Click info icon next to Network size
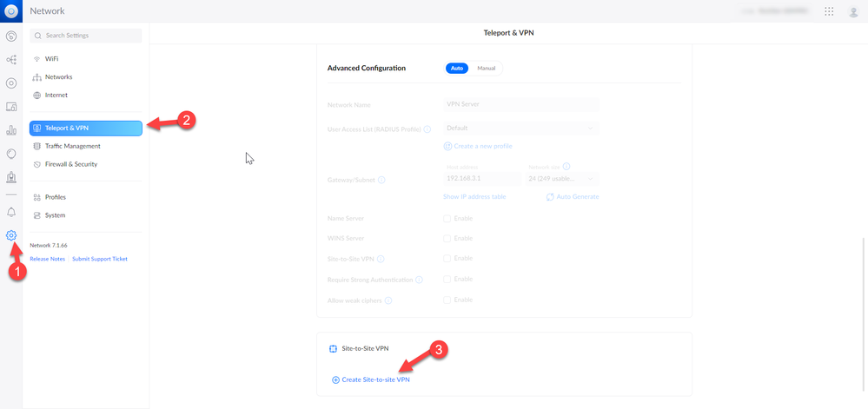Screen dimensions: 868x409 tap(567, 166)
